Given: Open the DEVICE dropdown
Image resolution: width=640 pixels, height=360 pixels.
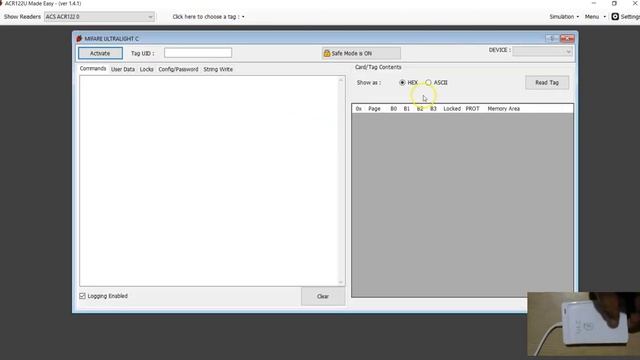Looking at the screenshot, I should pos(542,51).
